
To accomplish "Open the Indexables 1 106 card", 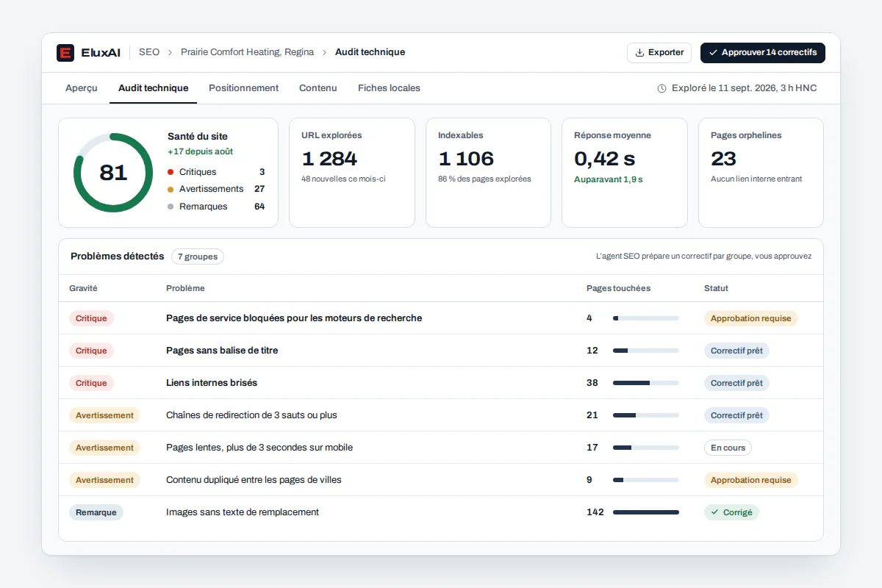I will point(488,173).
